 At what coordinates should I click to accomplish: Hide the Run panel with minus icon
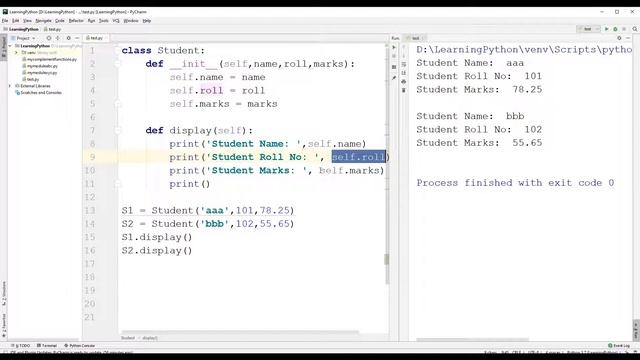[x=628, y=38]
